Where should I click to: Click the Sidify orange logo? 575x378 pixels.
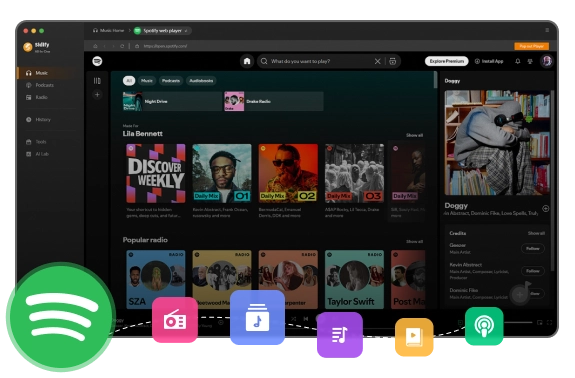(28, 47)
